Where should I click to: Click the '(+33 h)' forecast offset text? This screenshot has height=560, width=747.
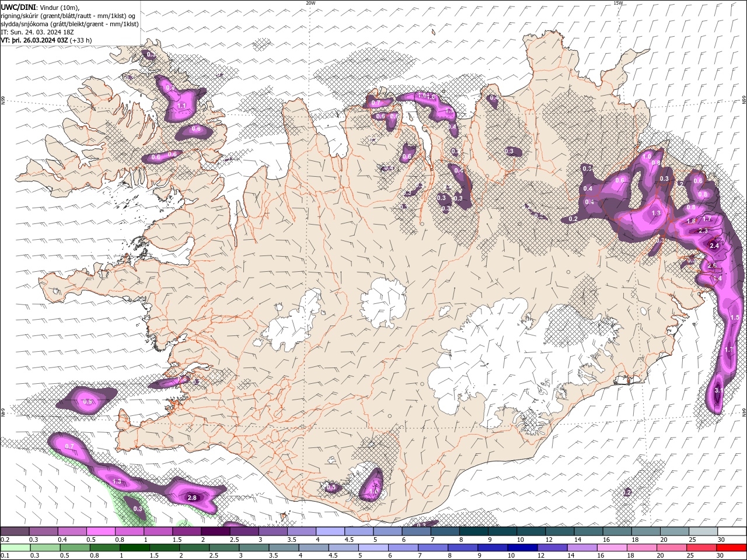coord(81,40)
